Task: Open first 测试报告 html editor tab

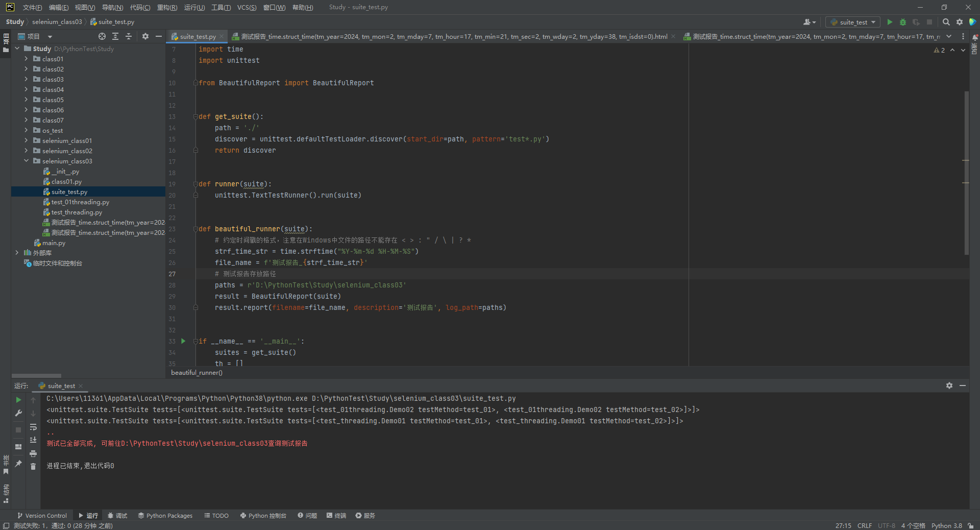Action: 454,37
